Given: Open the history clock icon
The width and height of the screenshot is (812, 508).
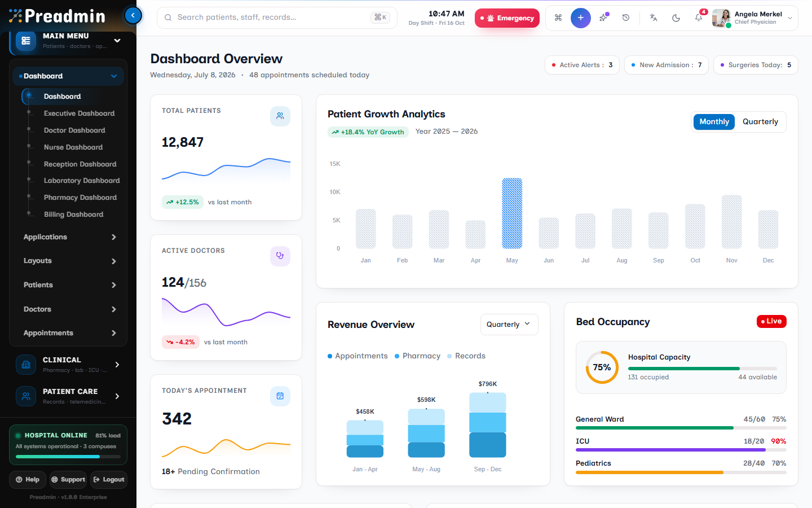Looking at the screenshot, I should pyautogui.click(x=626, y=18).
